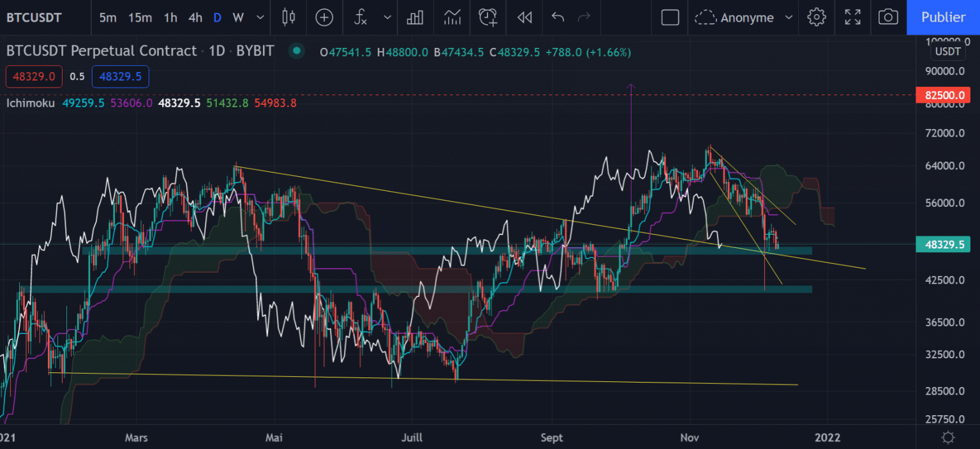The width and height of the screenshot is (980, 449).
Task: Click the Ichimoku value 53606.0
Action: click(131, 102)
